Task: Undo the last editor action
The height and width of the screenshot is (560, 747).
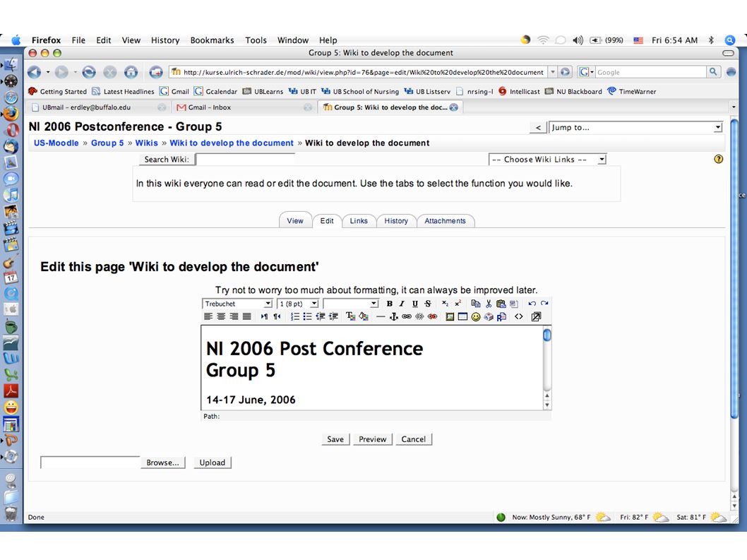Action: click(x=532, y=304)
